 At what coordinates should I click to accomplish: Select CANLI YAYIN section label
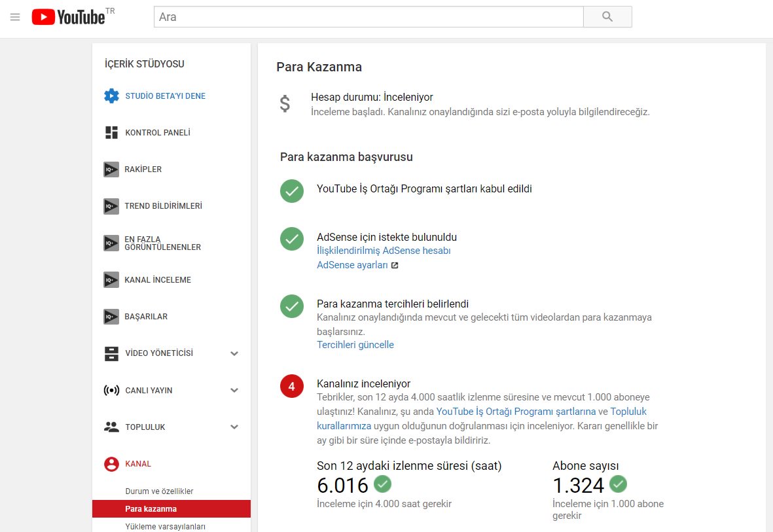pos(149,391)
